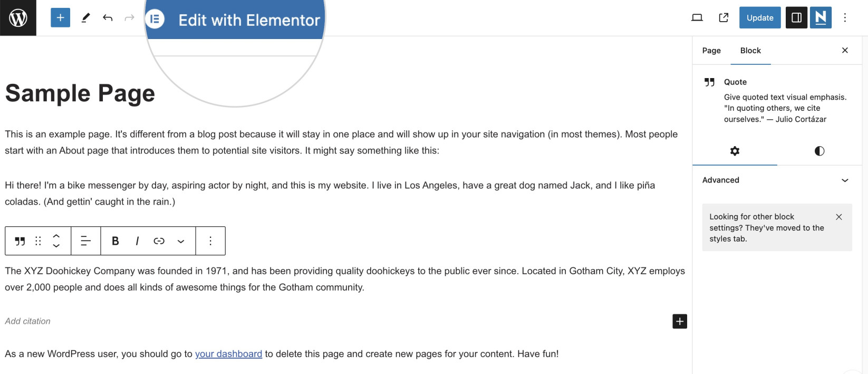Click the Sample Page title
Screen dimensions: 868x374
(x=80, y=93)
